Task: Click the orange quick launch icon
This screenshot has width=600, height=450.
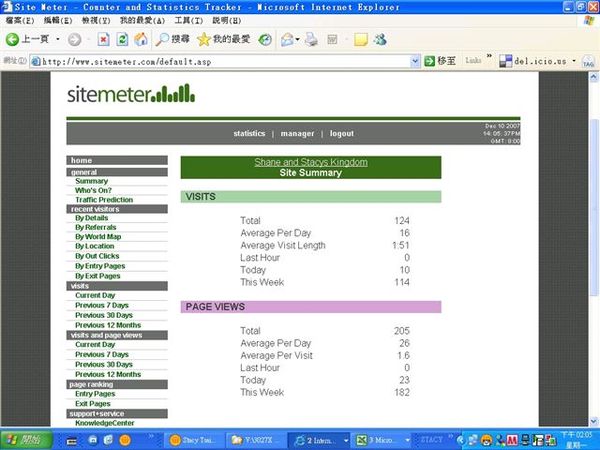Action: [x=125, y=440]
